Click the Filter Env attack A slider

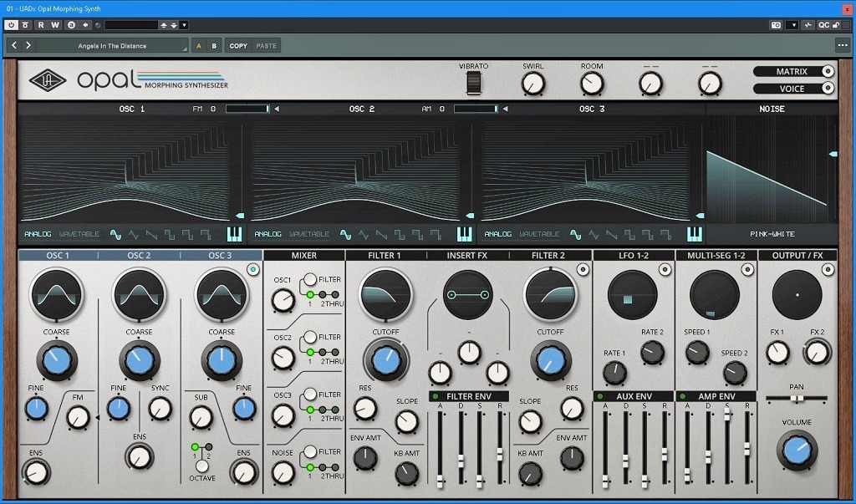tap(440, 449)
